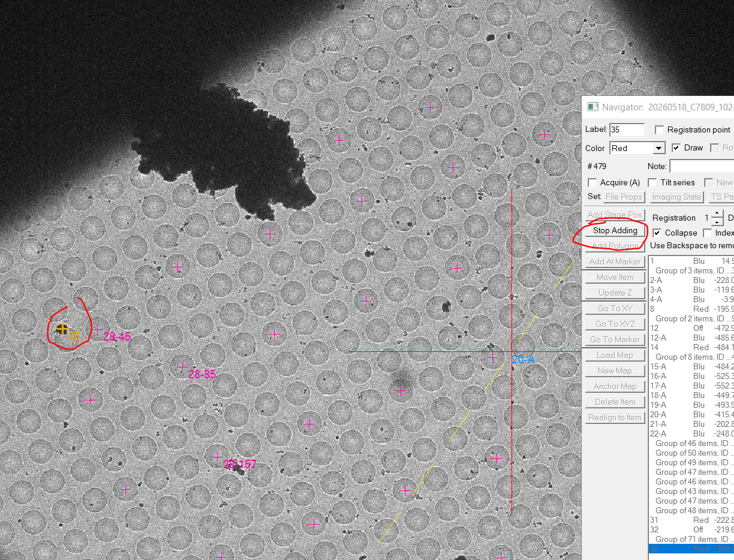The width and height of the screenshot is (734, 560).
Task: Click the magenta cross marker labeled 28-45
Action: (97, 329)
